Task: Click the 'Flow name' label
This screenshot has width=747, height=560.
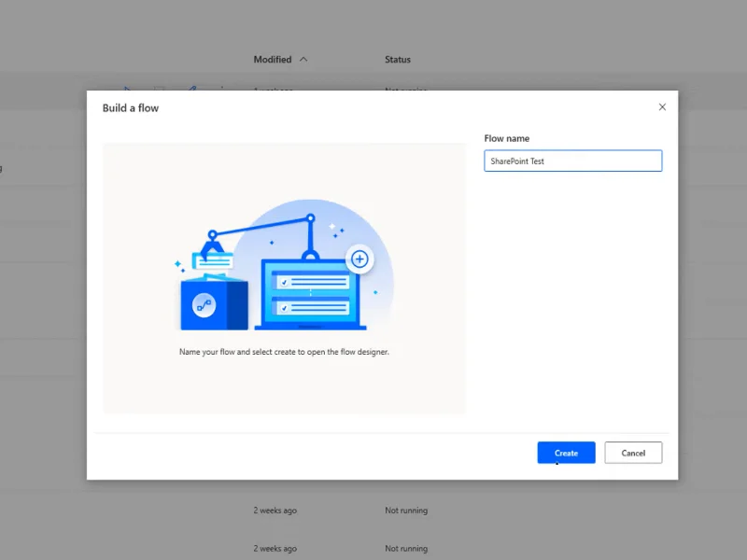Action: click(x=507, y=138)
